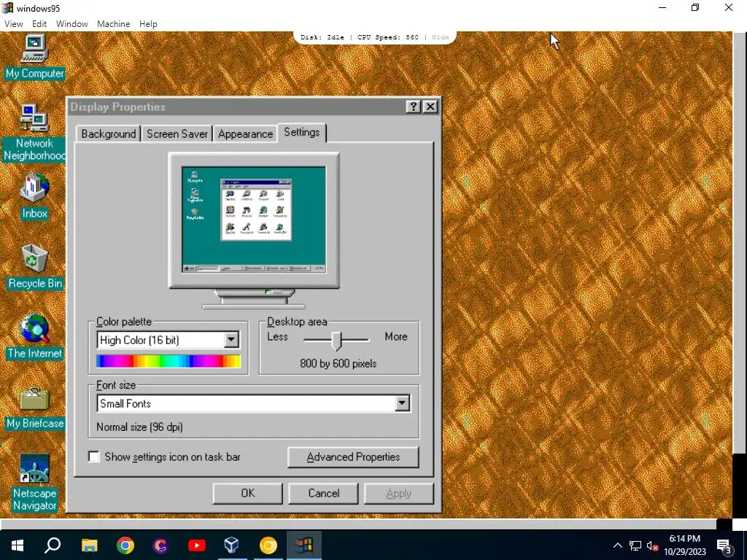Open Advanced Properties
The height and width of the screenshot is (560, 747).
coord(353,457)
